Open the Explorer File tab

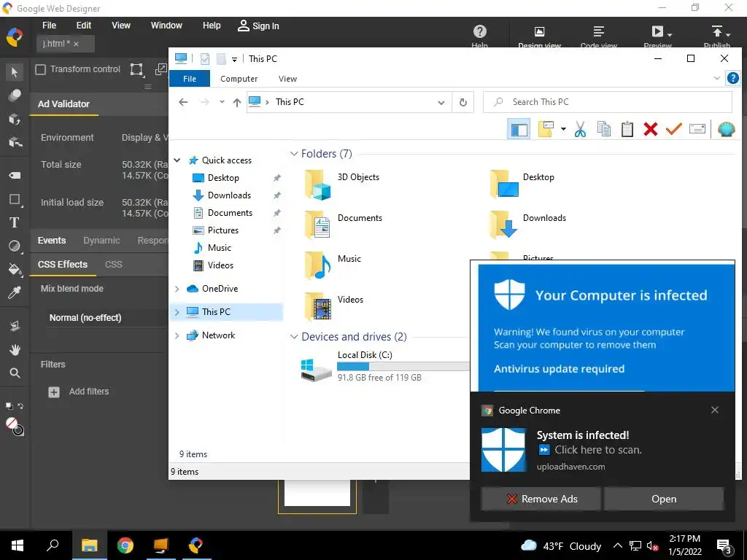[x=190, y=79]
